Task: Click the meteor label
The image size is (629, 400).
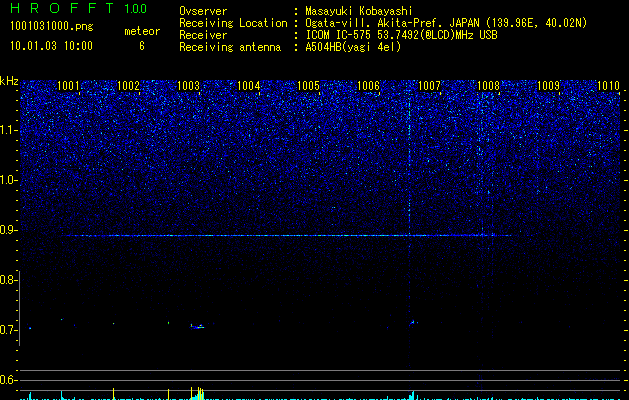Action: (142, 31)
